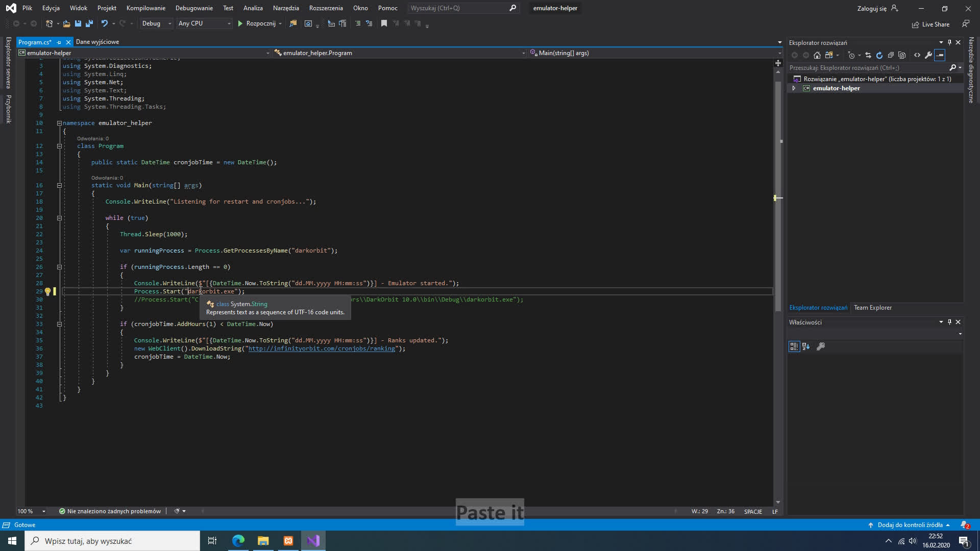Switch to the Dane wyjściowe tab
Screen dimensions: 980x551
(97, 42)
